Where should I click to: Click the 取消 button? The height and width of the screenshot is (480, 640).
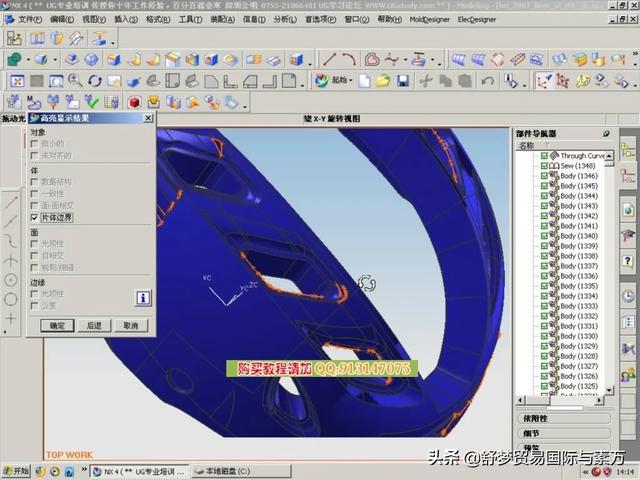pos(130,325)
